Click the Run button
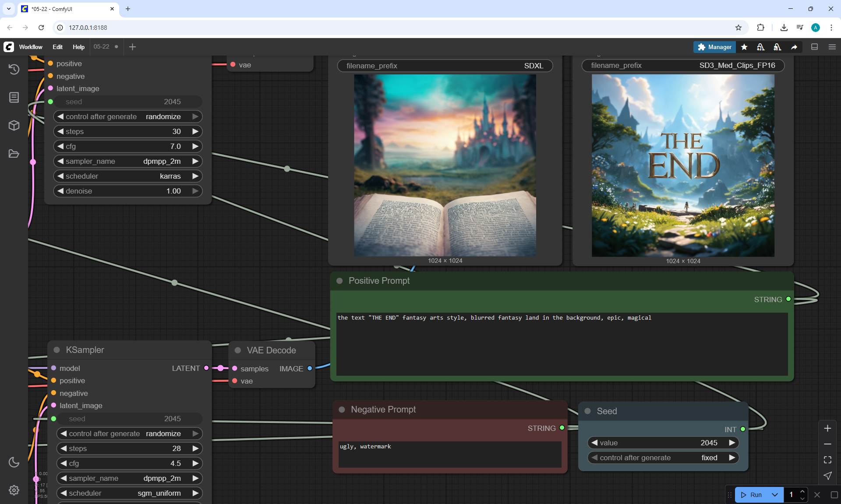 752,495
